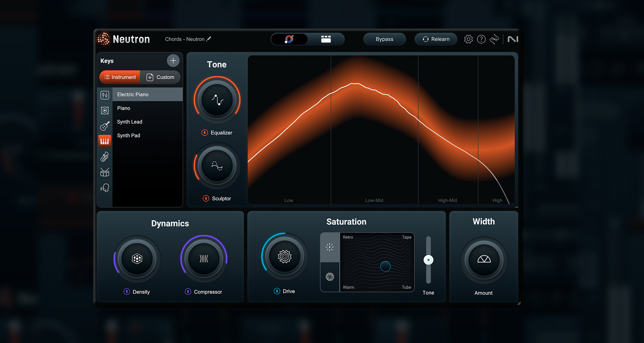644x343 pixels.
Task: Open settings gear icon
Action: click(469, 39)
